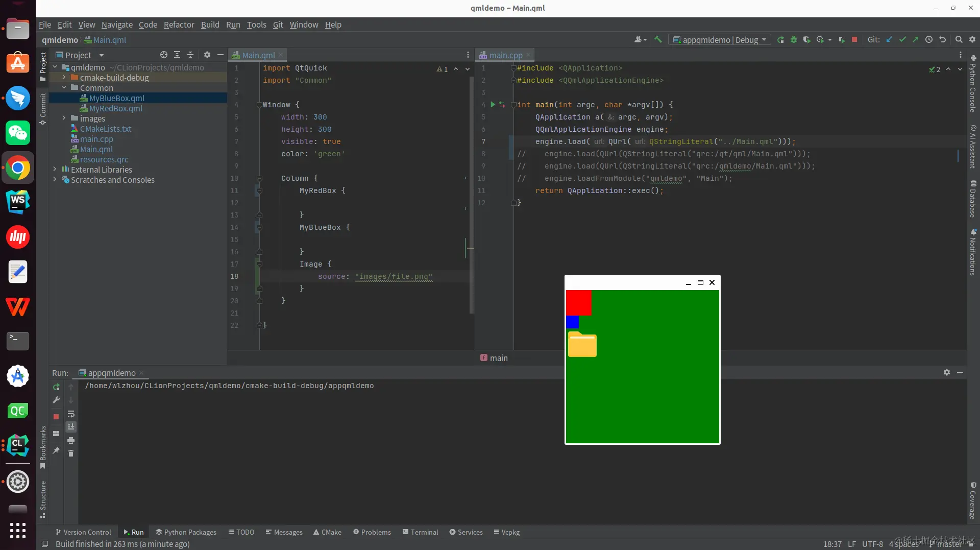Click the red square in the app window
The width and height of the screenshot is (980, 550).
point(578,303)
